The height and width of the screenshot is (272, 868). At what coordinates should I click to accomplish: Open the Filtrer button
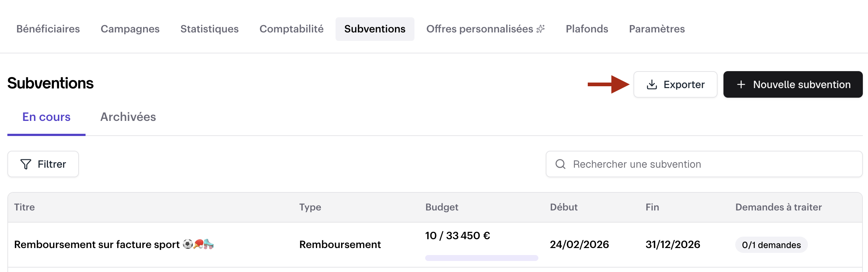(43, 164)
